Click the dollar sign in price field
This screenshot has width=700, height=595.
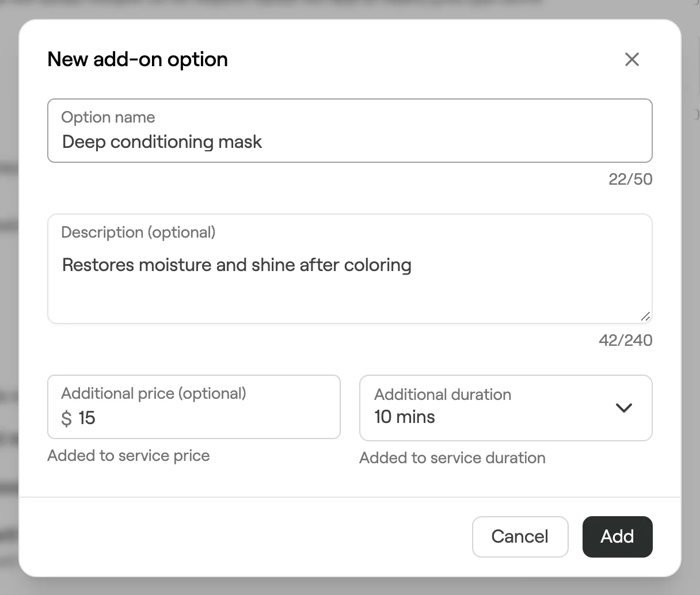[x=67, y=418]
